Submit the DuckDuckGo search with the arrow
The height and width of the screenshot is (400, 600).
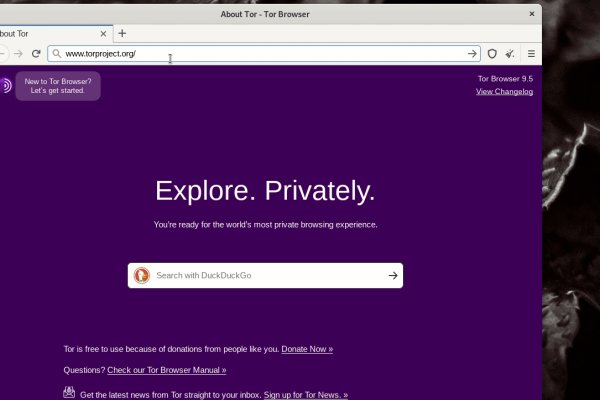[393, 275]
